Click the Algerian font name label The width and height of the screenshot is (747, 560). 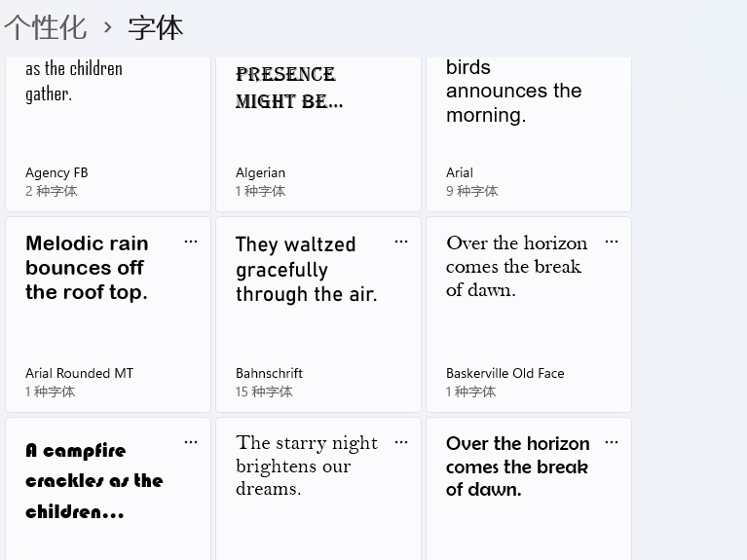(x=261, y=172)
